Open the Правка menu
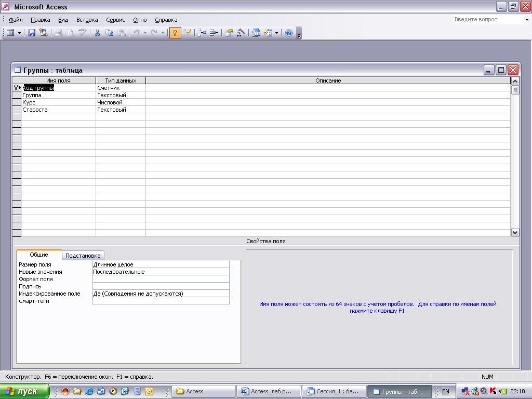 click(41, 20)
